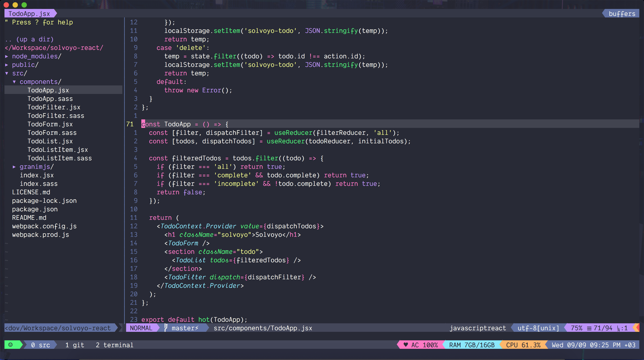The height and width of the screenshot is (360, 644).
Task: Click '.. (up a dir)' in the file tree
Action: click(29, 39)
